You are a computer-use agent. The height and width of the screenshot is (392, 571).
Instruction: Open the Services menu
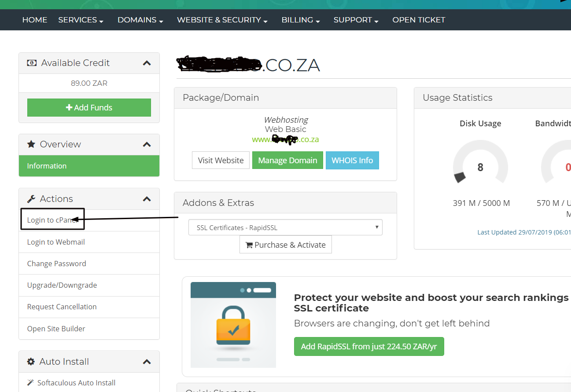point(81,20)
